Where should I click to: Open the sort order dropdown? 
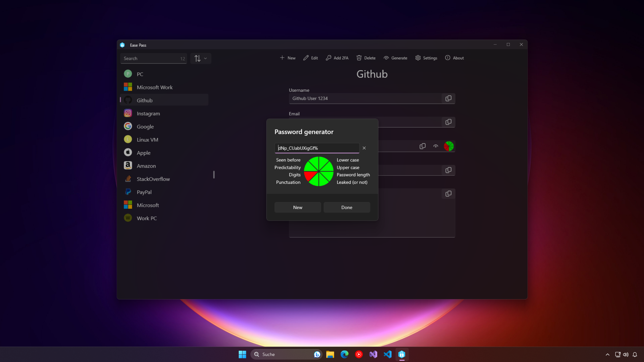click(200, 58)
